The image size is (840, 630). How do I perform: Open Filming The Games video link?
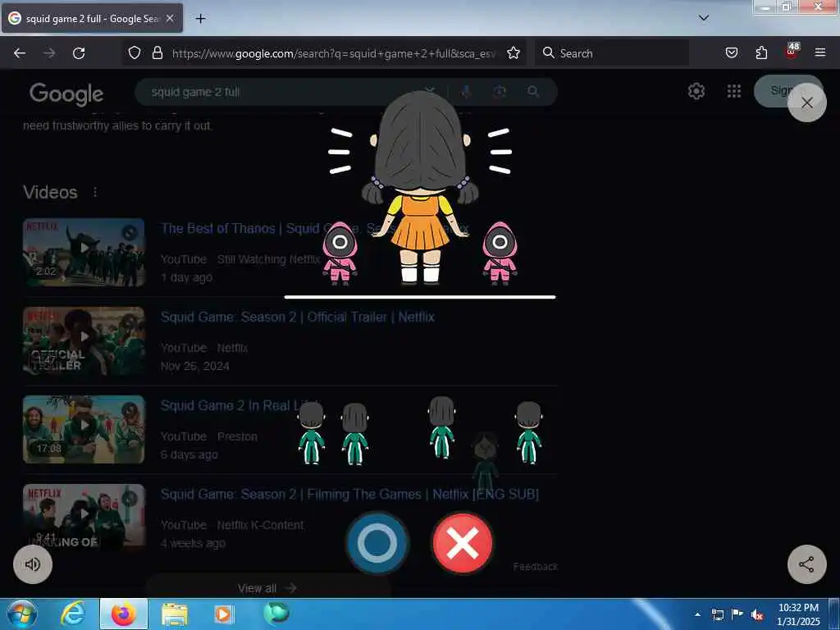point(349,494)
